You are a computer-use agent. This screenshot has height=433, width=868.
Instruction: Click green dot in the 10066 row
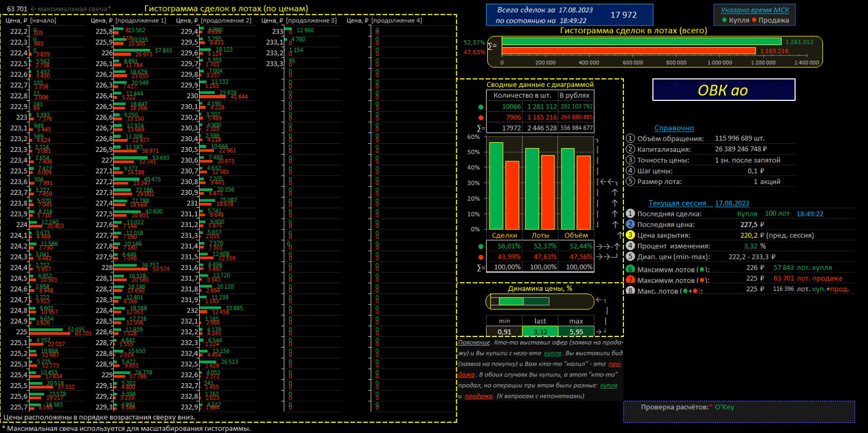[481, 107]
